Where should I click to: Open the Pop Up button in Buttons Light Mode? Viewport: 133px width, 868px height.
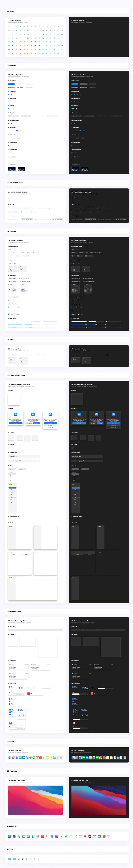click(8, 146)
